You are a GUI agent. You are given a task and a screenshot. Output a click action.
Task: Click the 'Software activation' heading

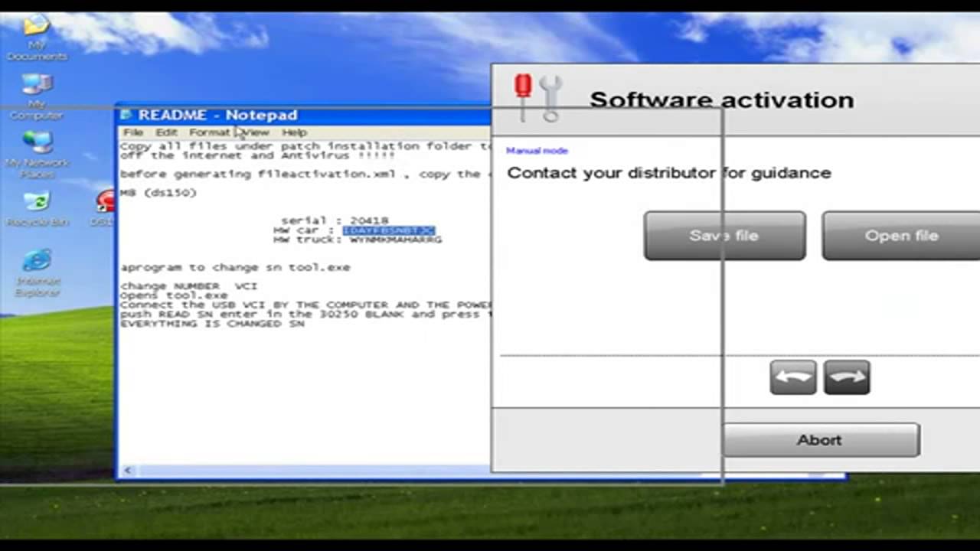pos(721,100)
